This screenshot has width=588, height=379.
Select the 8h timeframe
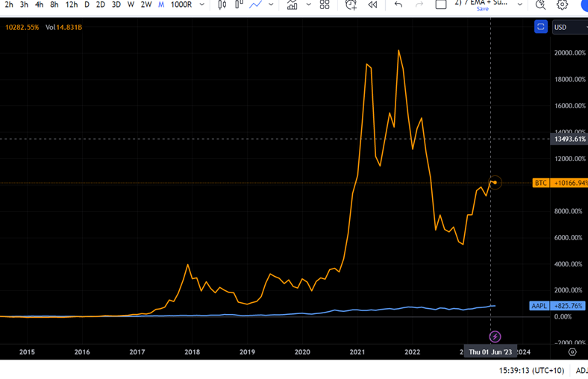(54, 5)
